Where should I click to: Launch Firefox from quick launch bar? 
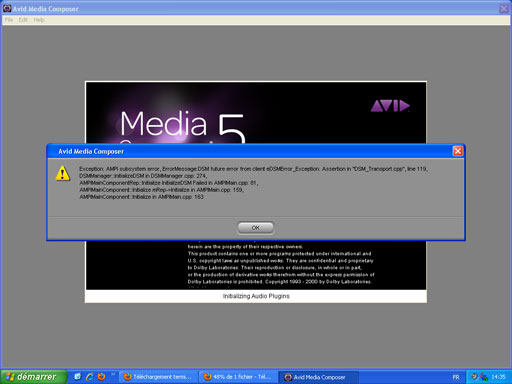point(101,377)
